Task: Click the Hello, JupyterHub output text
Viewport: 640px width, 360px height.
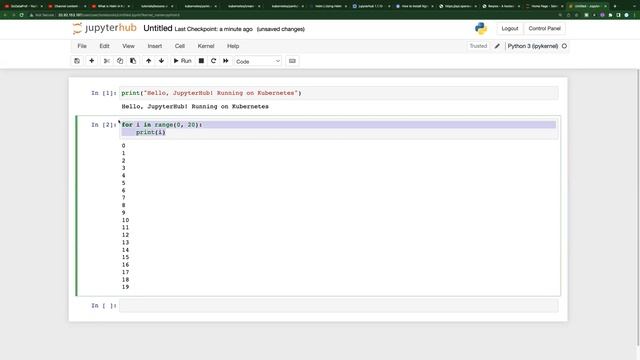Action: coord(195,107)
